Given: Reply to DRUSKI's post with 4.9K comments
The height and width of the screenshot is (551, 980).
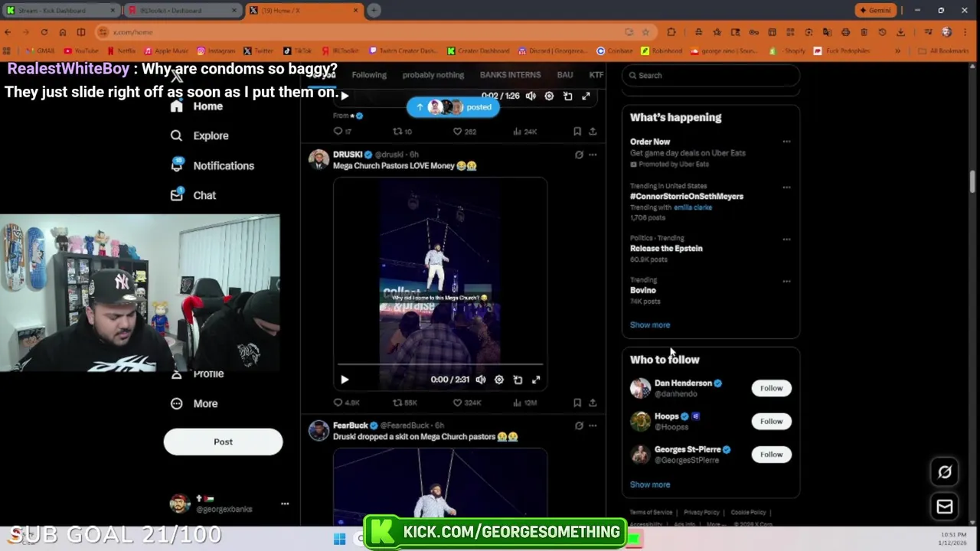Looking at the screenshot, I should click(x=346, y=403).
